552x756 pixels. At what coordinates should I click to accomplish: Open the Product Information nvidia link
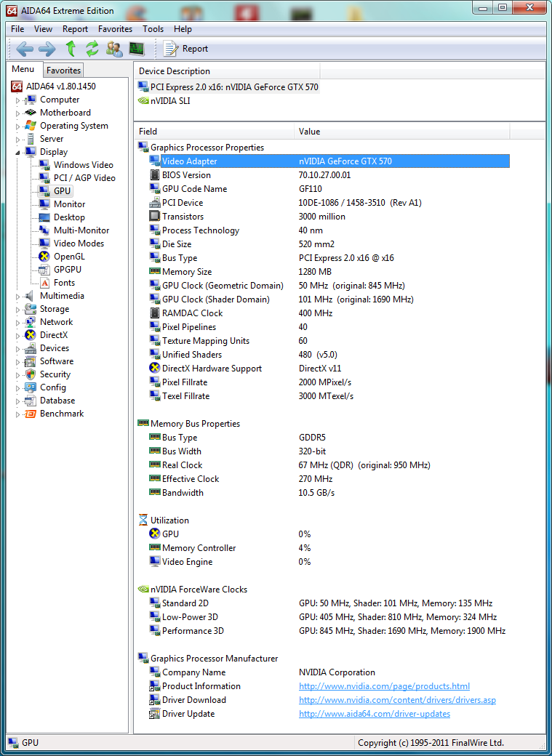click(384, 686)
